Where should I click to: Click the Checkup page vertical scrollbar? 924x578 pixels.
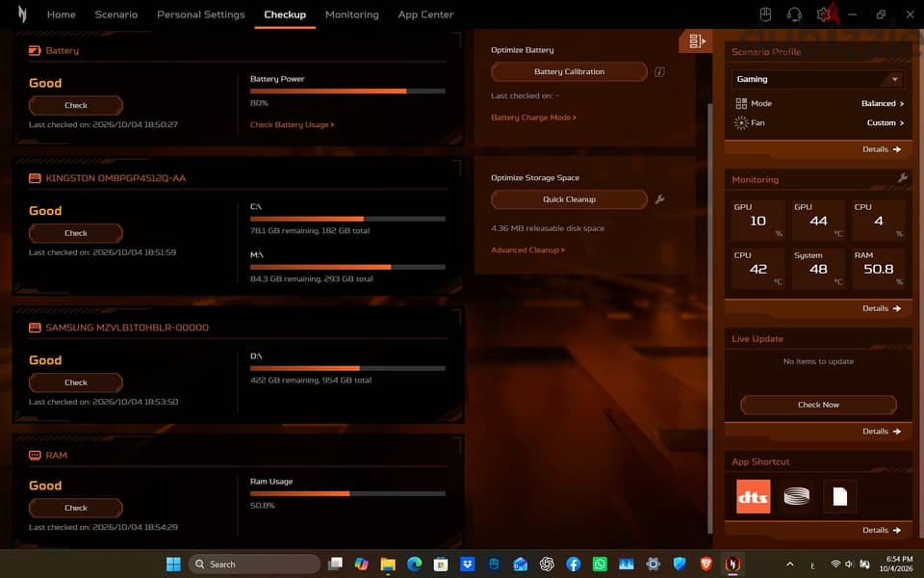click(710, 319)
